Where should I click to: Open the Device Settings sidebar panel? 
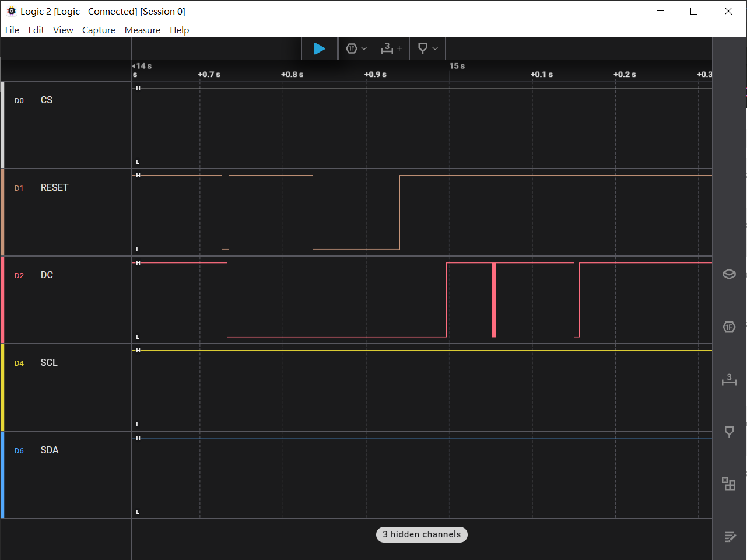[x=729, y=274]
